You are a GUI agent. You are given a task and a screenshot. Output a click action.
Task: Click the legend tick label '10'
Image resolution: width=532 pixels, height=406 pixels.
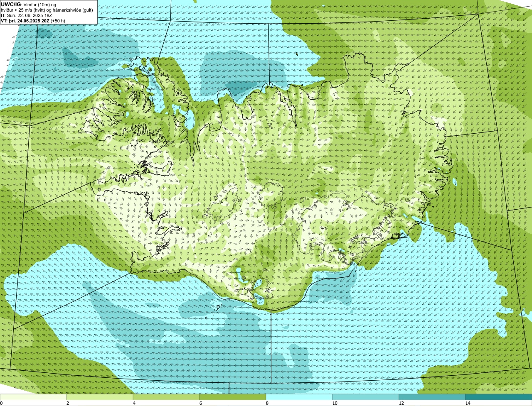coord(335,403)
